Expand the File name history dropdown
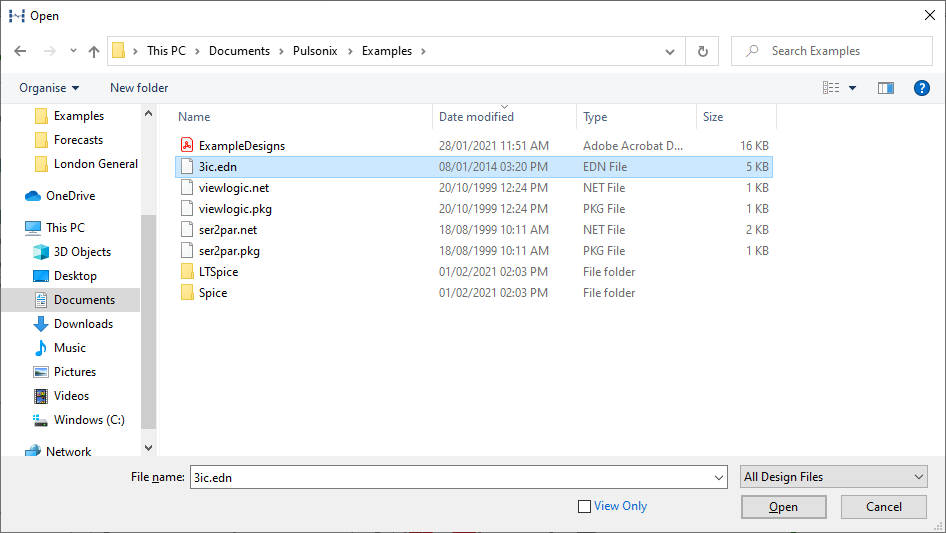 [x=718, y=478]
